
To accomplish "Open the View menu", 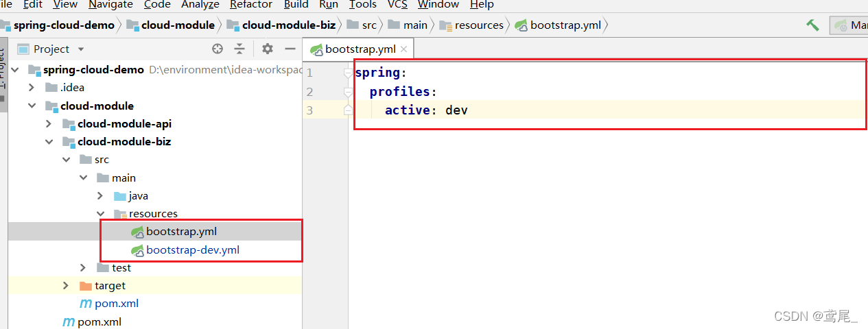I will tap(65, 5).
